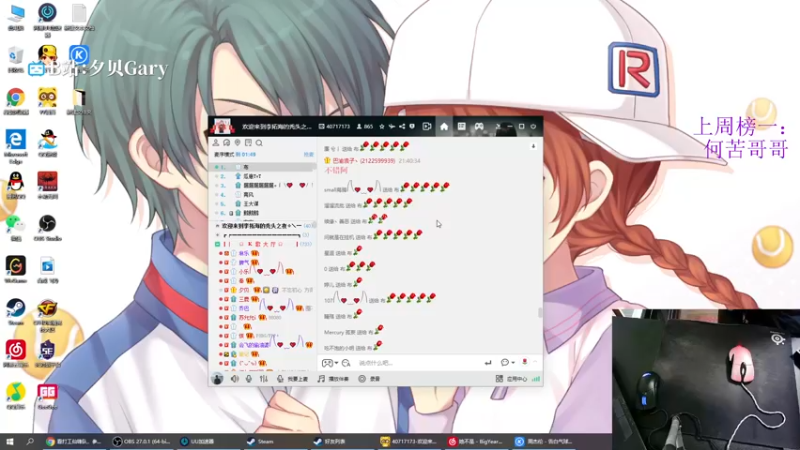Screen dimensions: 800x450
Task: Click the blue link beside mic-order timer
Action: pyautogui.click(x=309, y=154)
